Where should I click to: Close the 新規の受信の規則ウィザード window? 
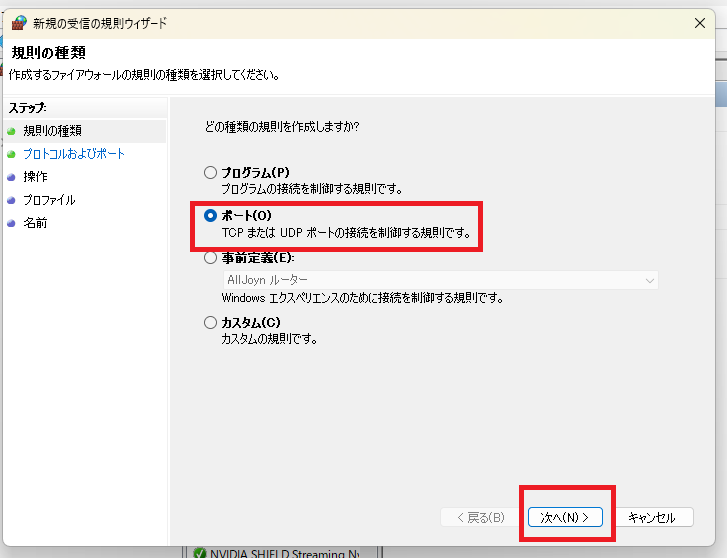700,23
